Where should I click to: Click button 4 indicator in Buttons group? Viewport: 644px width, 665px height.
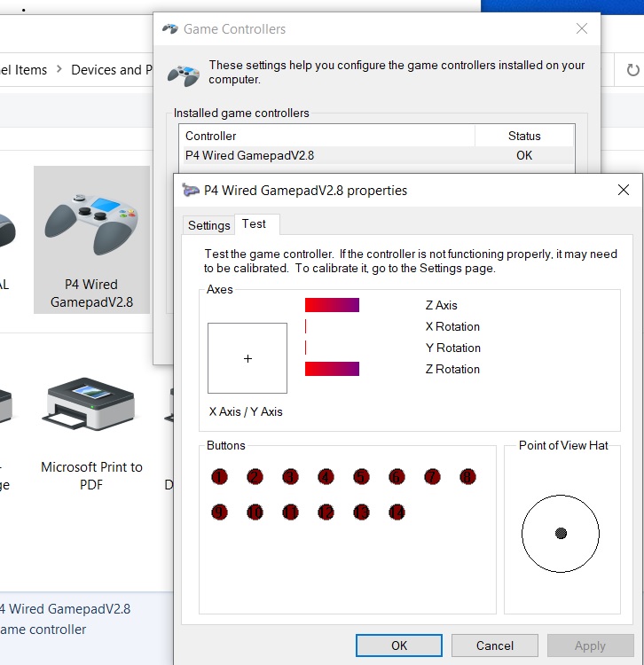(x=326, y=477)
